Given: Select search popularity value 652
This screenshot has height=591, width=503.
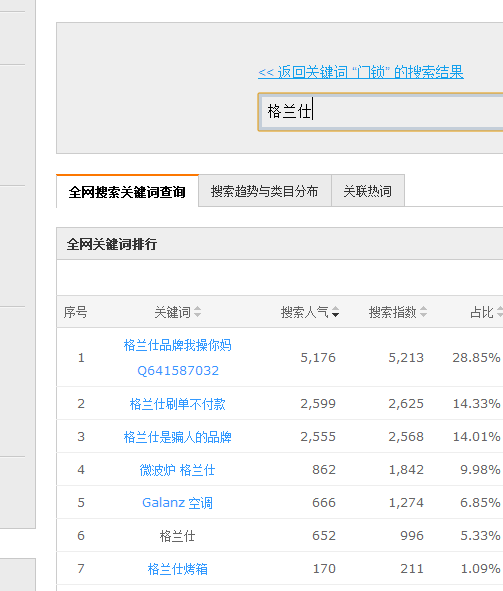Looking at the screenshot, I should click(x=324, y=536).
